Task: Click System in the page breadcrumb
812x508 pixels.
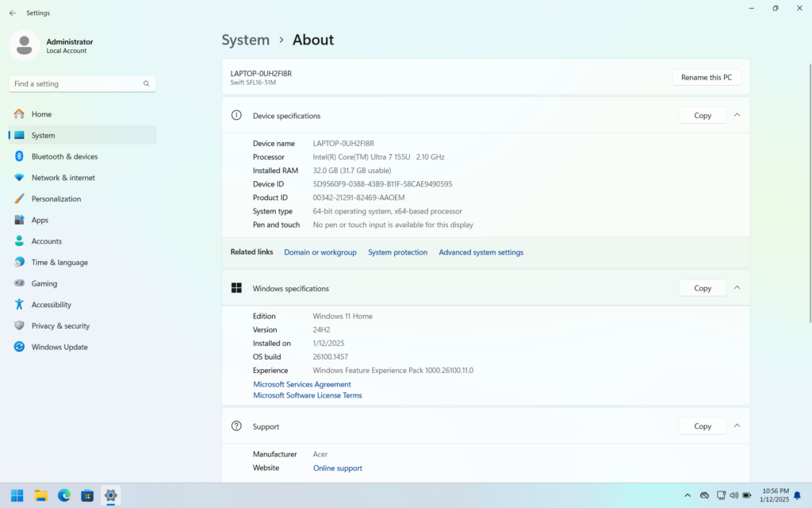Action: coord(246,40)
